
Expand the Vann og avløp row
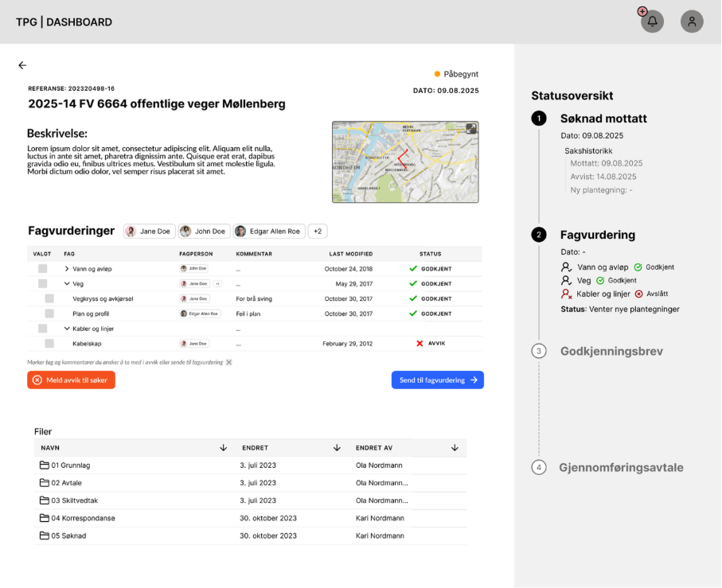pyautogui.click(x=67, y=269)
